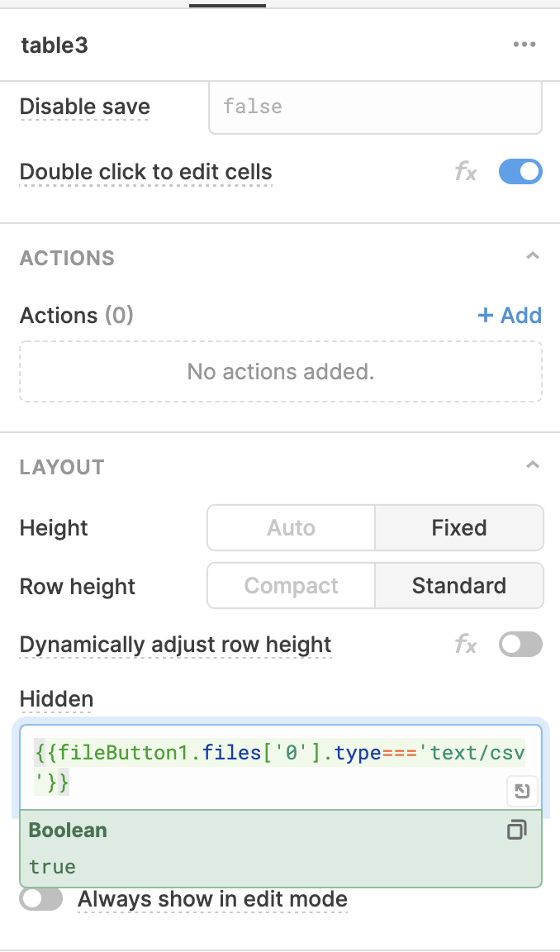The height and width of the screenshot is (952, 560).
Task: Click the Disable save input field
Action: pyautogui.click(x=375, y=107)
